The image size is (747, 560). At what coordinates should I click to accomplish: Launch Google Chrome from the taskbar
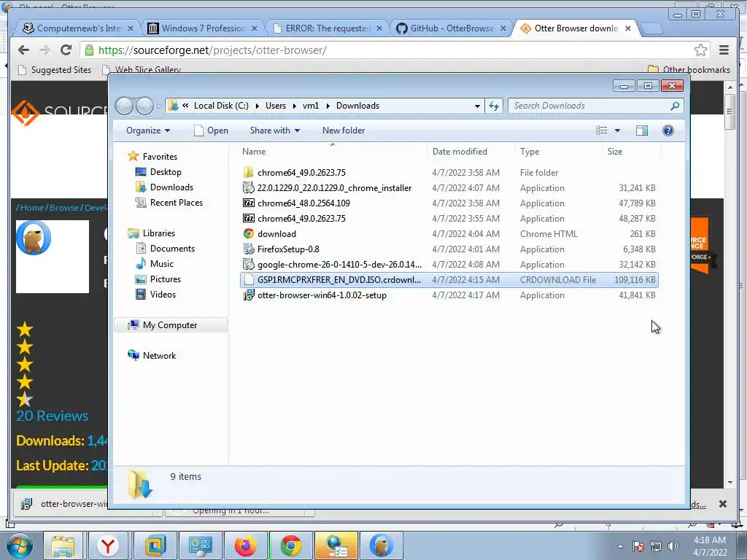coord(290,546)
